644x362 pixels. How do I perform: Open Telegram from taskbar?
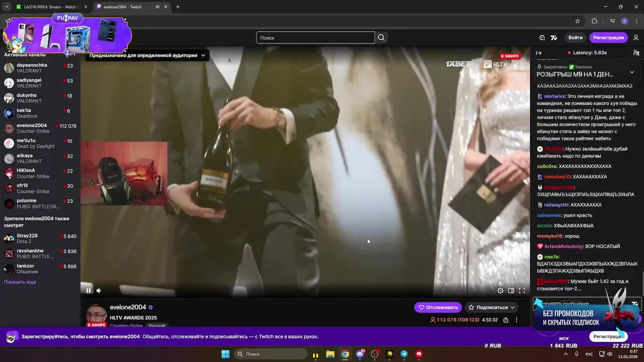pos(404,354)
